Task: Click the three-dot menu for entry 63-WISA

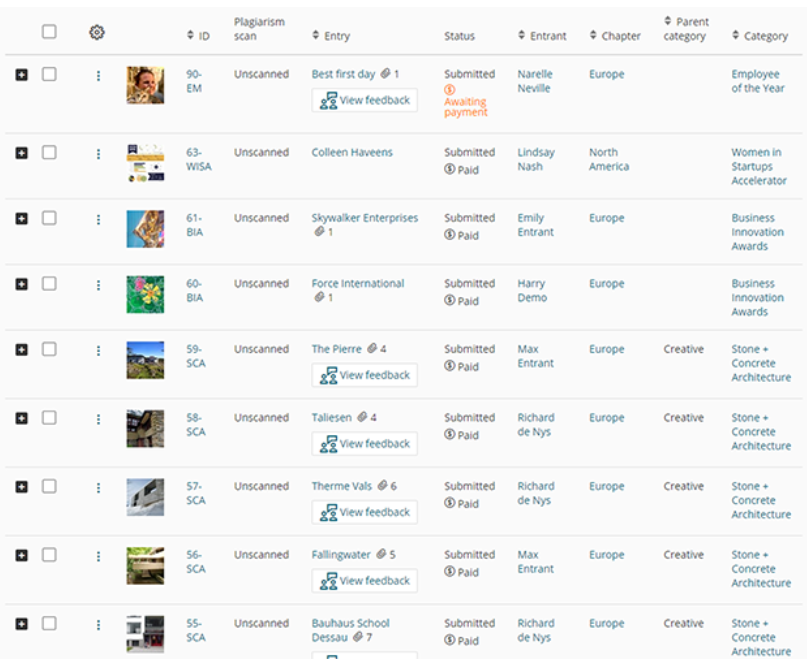Action: (98, 154)
